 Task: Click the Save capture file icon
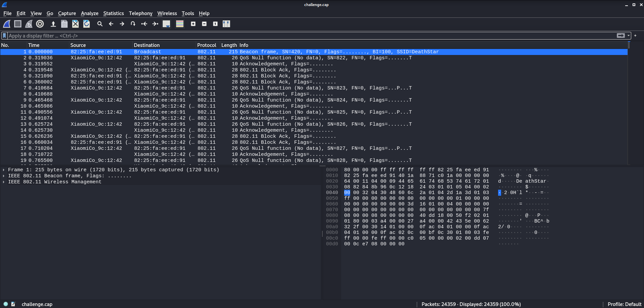[64, 24]
